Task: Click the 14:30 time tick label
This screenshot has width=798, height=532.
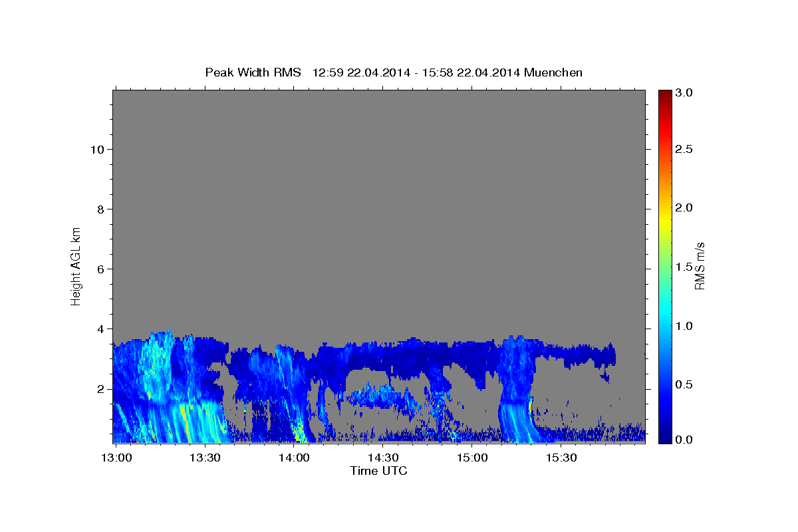Action: [x=382, y=458]
